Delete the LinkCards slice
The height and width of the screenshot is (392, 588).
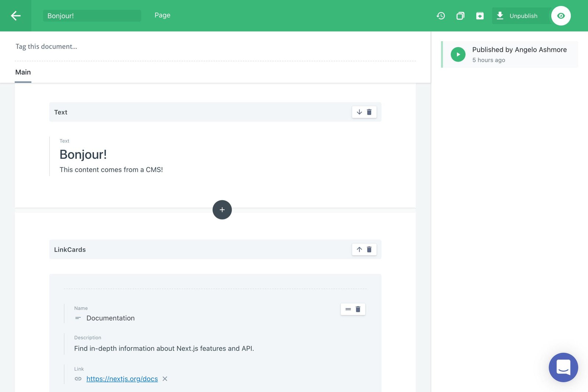pyautogui.click(x=369, y=249)
